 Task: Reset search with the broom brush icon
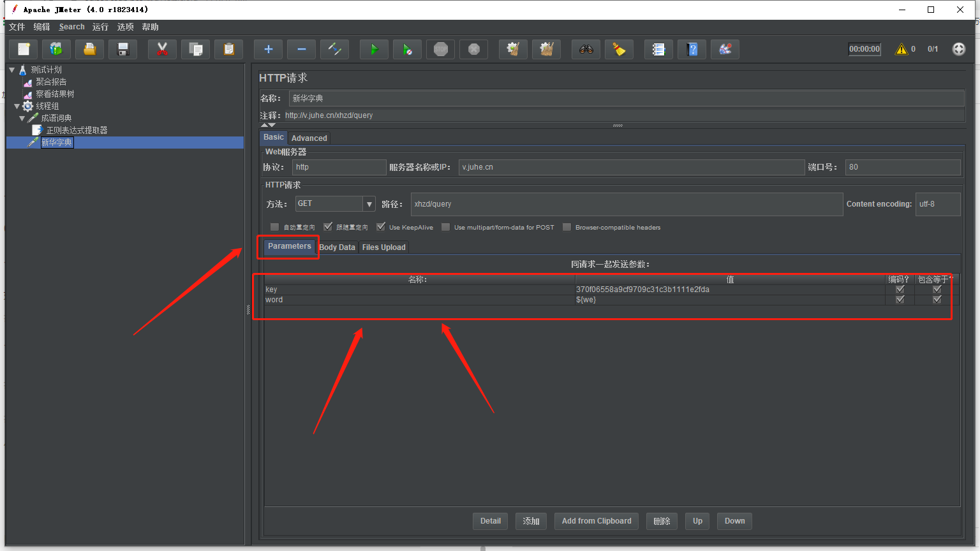click(x=619, y=49)
